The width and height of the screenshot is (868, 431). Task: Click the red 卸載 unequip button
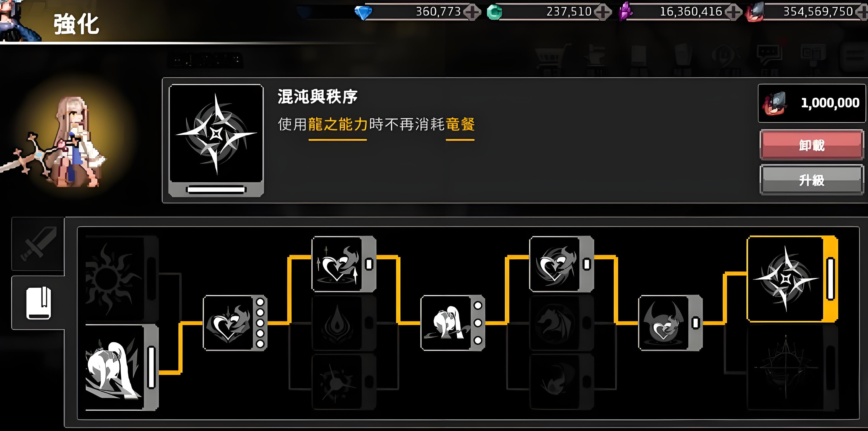point(811,145)
